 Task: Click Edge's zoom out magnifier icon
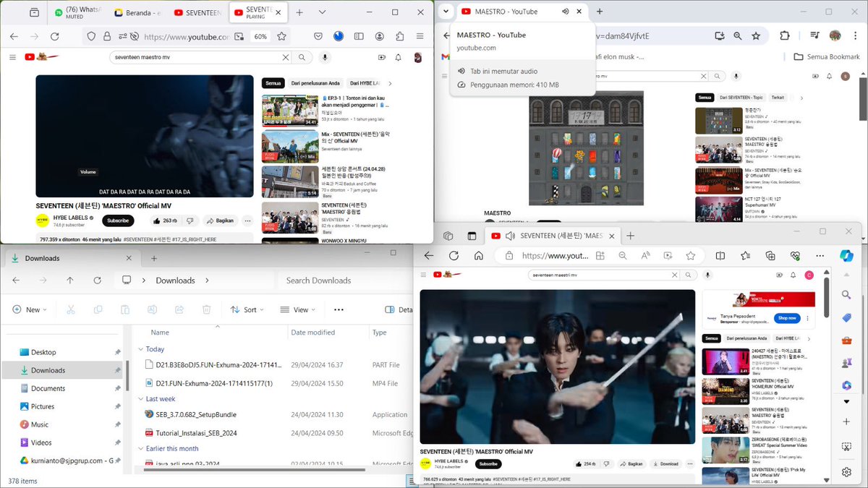click(623, 255)
